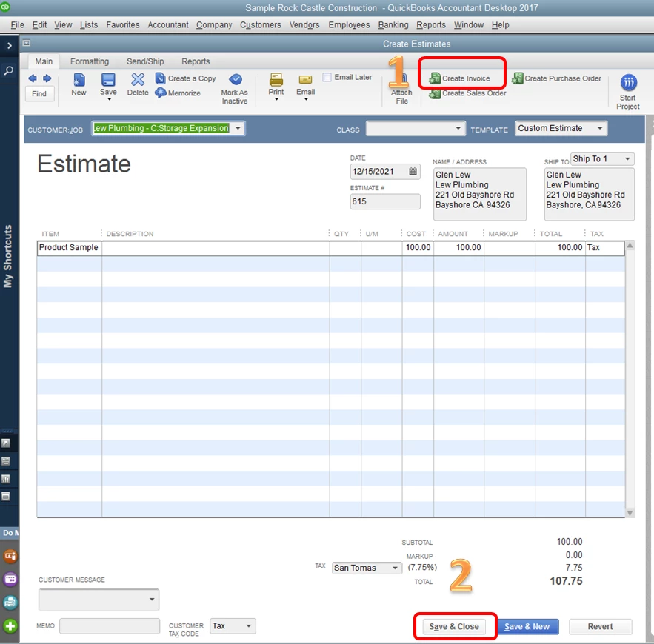654x644 pixels.
Task: Open the Customer Message dropdown
Action: coord(152,600)
